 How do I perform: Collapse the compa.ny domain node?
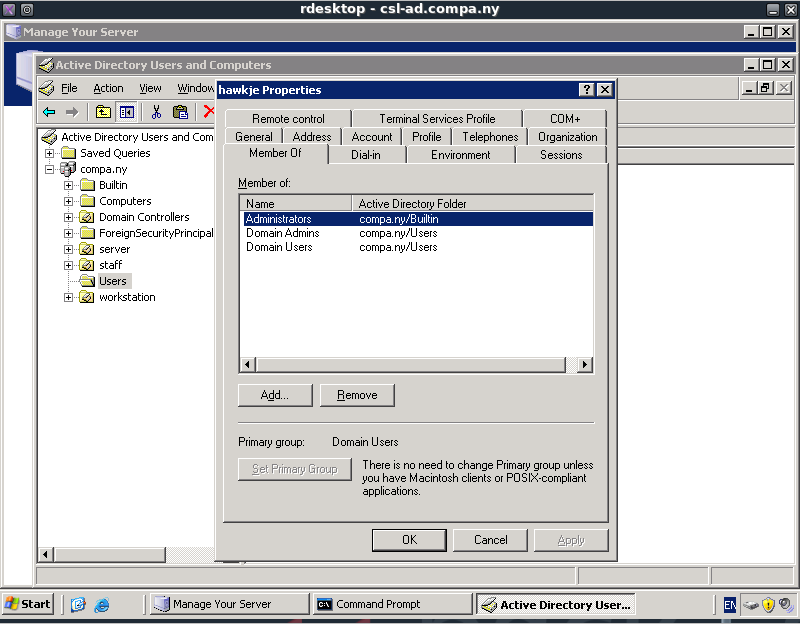coord(50,170)
